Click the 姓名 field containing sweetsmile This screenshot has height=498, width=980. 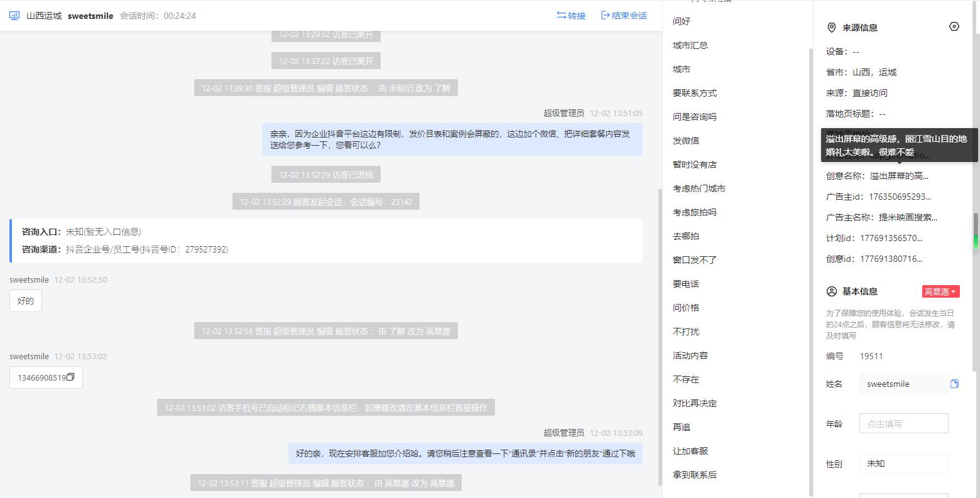pos(903,384)
